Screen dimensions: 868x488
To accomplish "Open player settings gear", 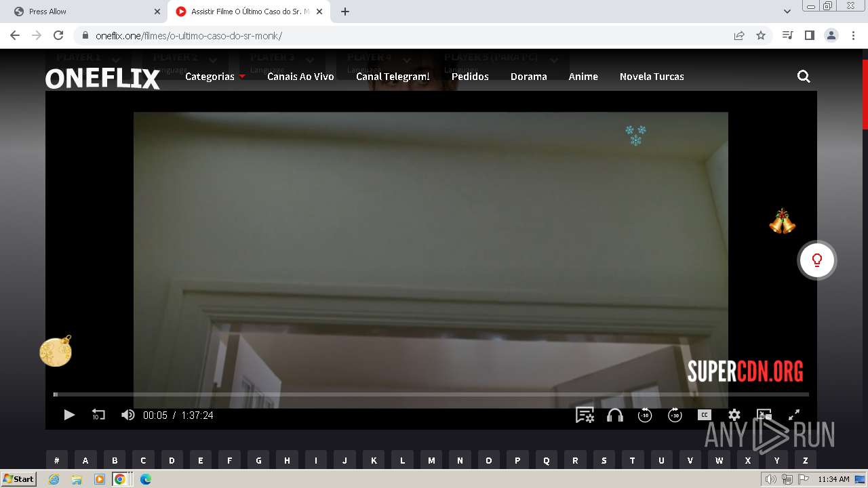I will [734, 415].
